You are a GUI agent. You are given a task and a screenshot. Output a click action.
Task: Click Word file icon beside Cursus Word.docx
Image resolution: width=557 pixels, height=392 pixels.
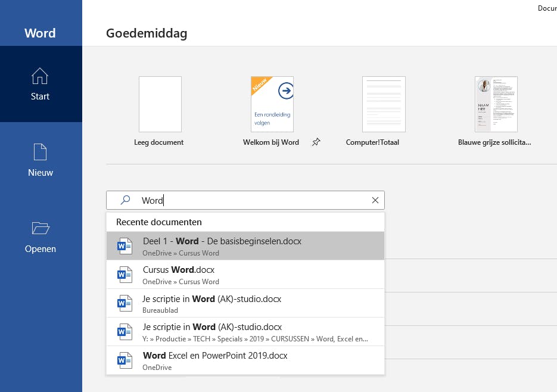pyautogui.click(x=125, y=275)
